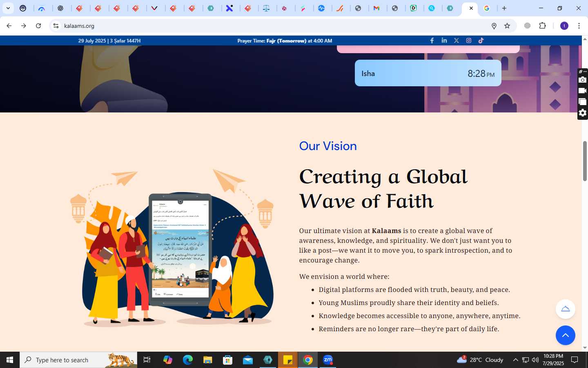The height and width of the screenshot is (368, 588).
Task: Open the X (Twitter) icon in header
Action: 457,40
